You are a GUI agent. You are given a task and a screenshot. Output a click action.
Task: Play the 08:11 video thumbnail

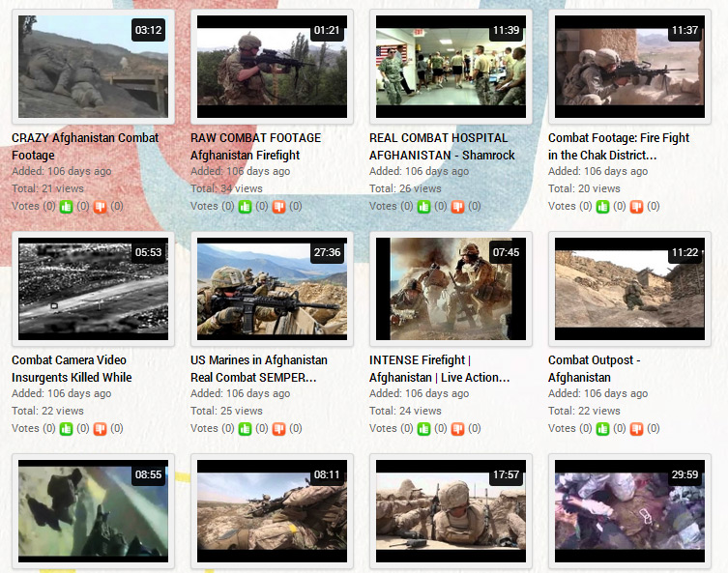(x=272, y=511)
